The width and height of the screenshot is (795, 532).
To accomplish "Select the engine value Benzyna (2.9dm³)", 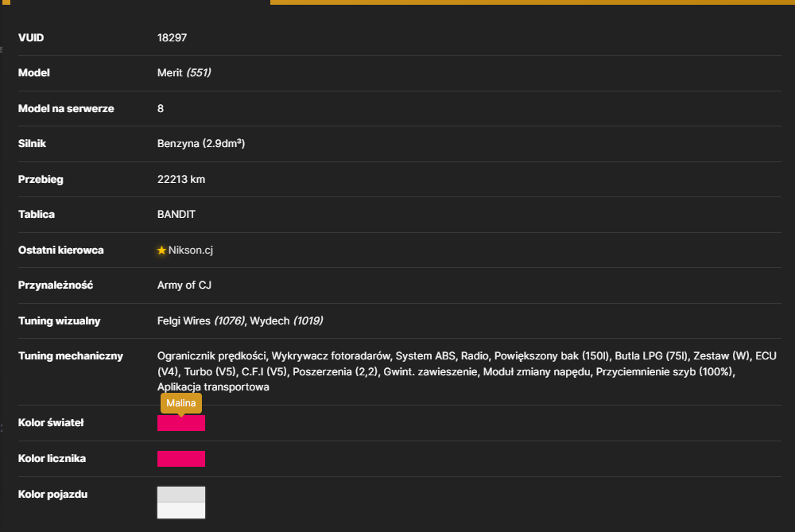I will pyautogui.click(x=201, y=143).
